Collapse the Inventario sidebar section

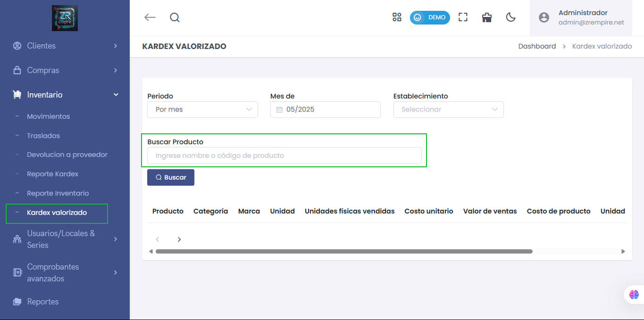115,94
